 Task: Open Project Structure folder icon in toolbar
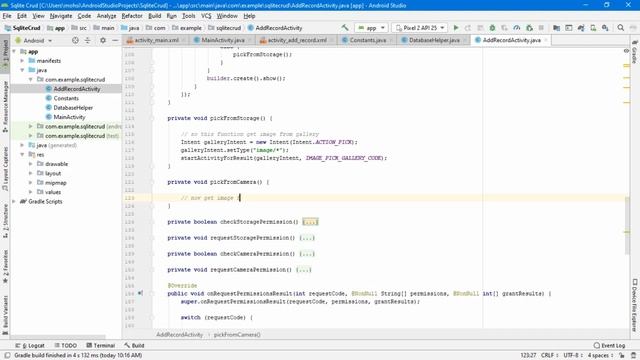pos(556,28)
